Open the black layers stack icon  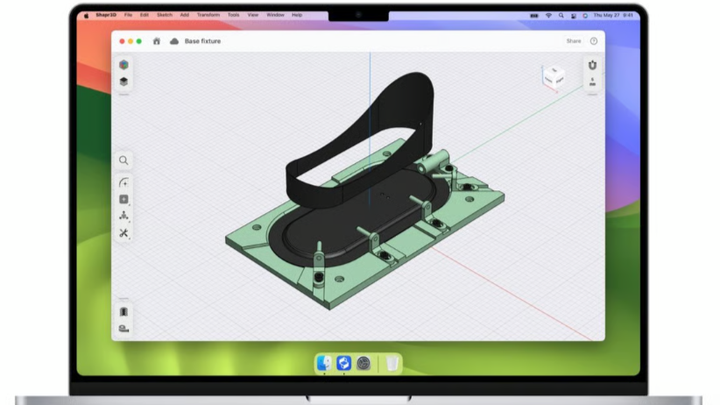point(124,81)
